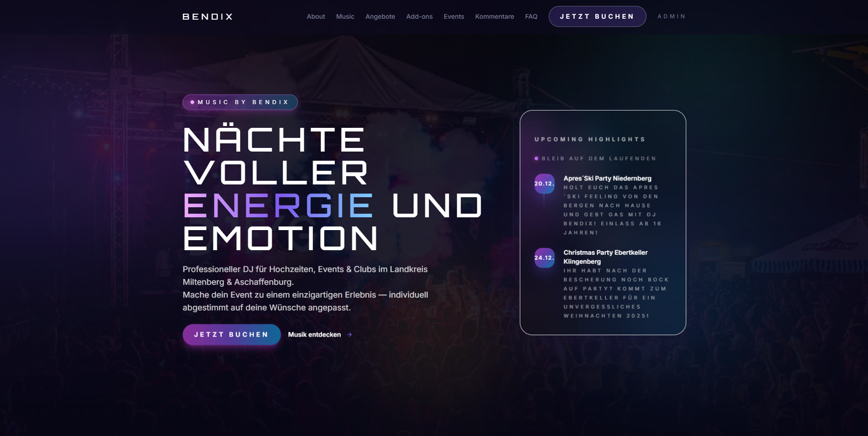The width and height of the screenshot is (868, 436).
Task: Open the Admin link
Action: (x=672, y=16)
